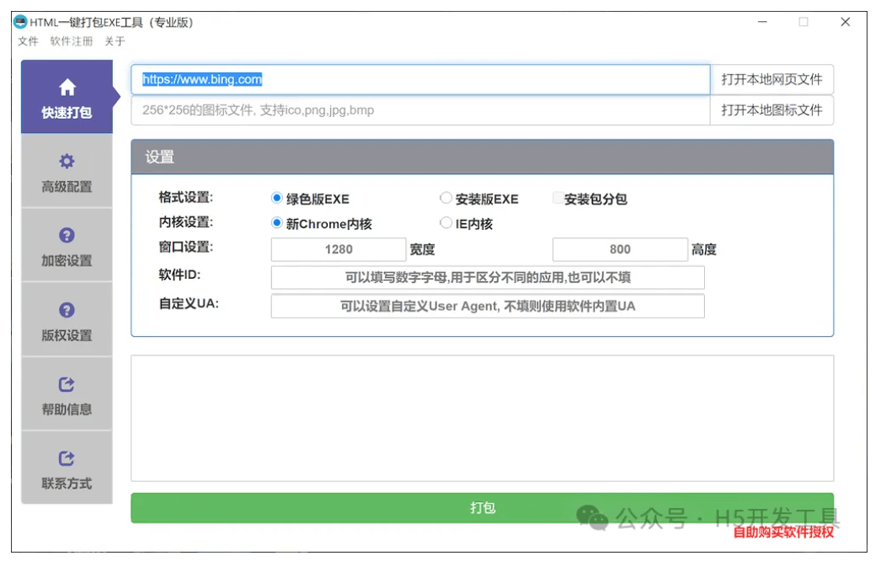Open the 关于 menu
Screen dimensions: 881x588
point(115,41)
